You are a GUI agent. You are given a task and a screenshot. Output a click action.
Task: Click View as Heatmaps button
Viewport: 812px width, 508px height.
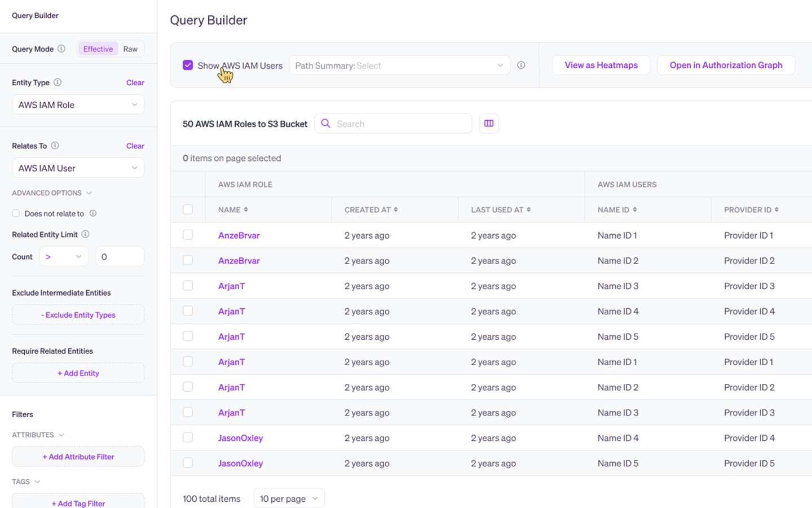(601, 65)
